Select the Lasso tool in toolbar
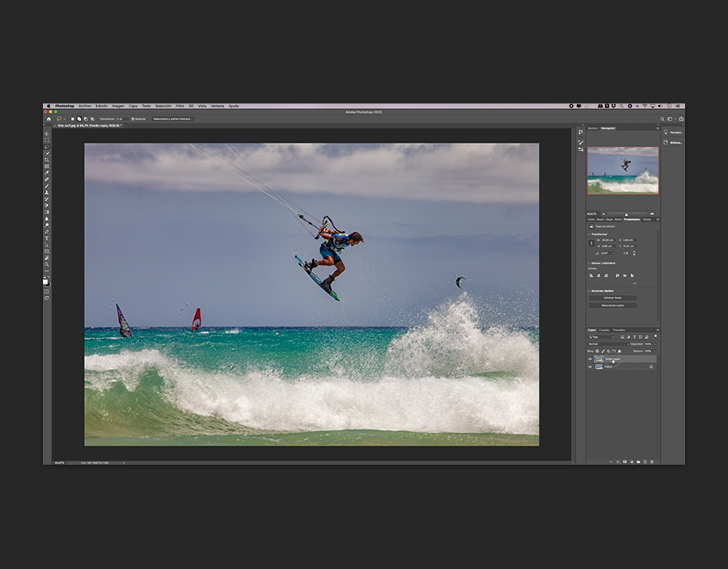This screenshot has height=569, width=728. coord(46,146)
